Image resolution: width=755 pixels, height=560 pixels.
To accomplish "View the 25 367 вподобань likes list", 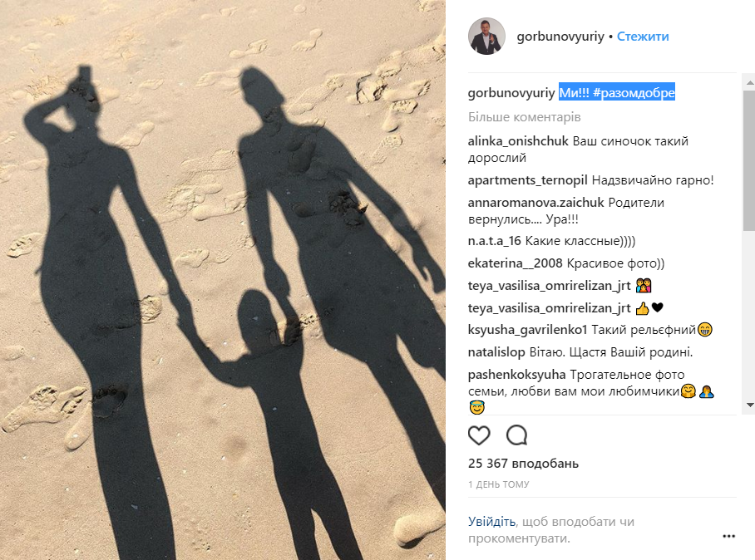I will click(x=523, y=464).
